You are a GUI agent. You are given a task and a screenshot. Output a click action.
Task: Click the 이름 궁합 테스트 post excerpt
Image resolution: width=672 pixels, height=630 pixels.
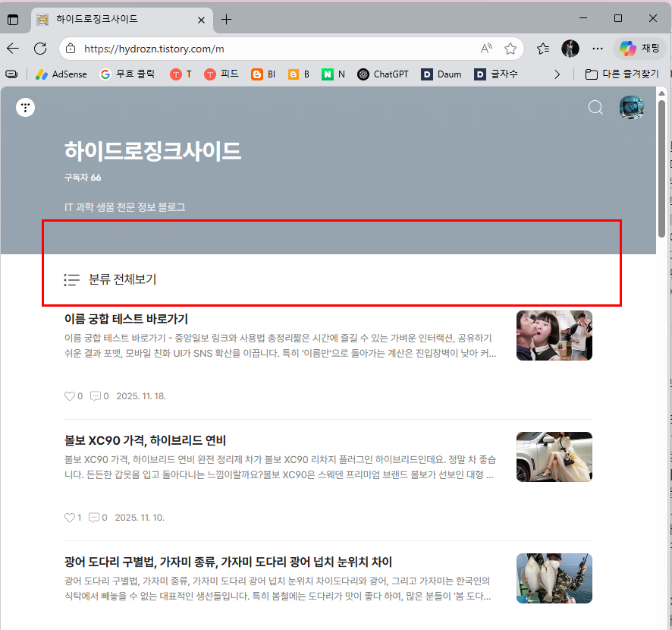click(281, 345)
